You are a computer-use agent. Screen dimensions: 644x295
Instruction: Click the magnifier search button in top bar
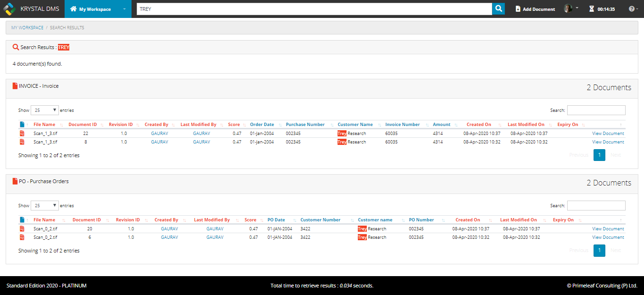(x=498, y=9)
